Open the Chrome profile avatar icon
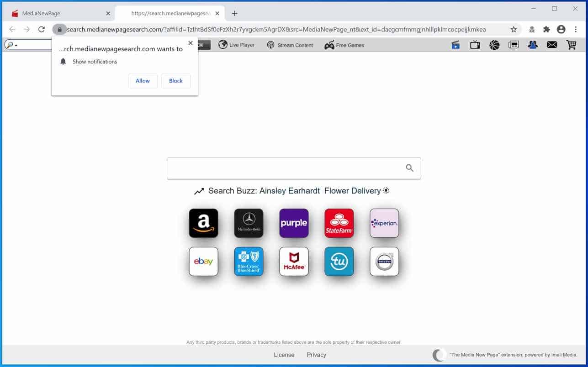 (x=561, y=29)
